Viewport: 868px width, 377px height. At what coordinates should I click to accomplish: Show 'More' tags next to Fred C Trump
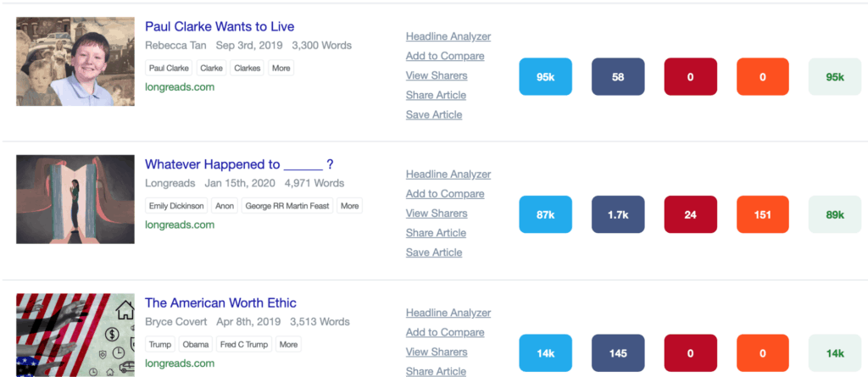(288, 344)
